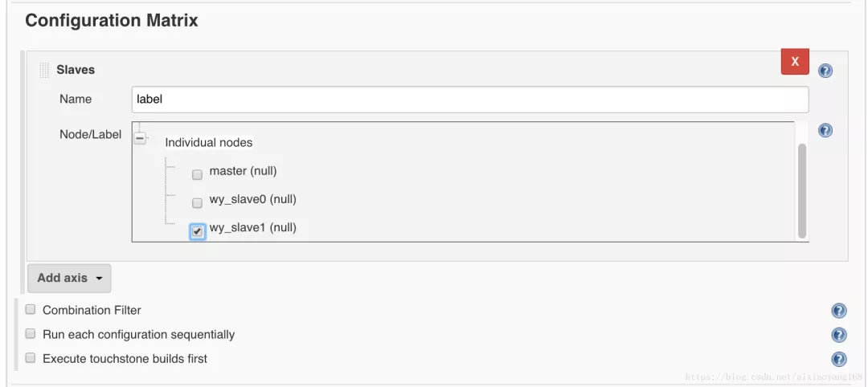This screenshot has width=868, height=387.
Task: Check the master (null) node checkbox
Action: coord(197,175)
